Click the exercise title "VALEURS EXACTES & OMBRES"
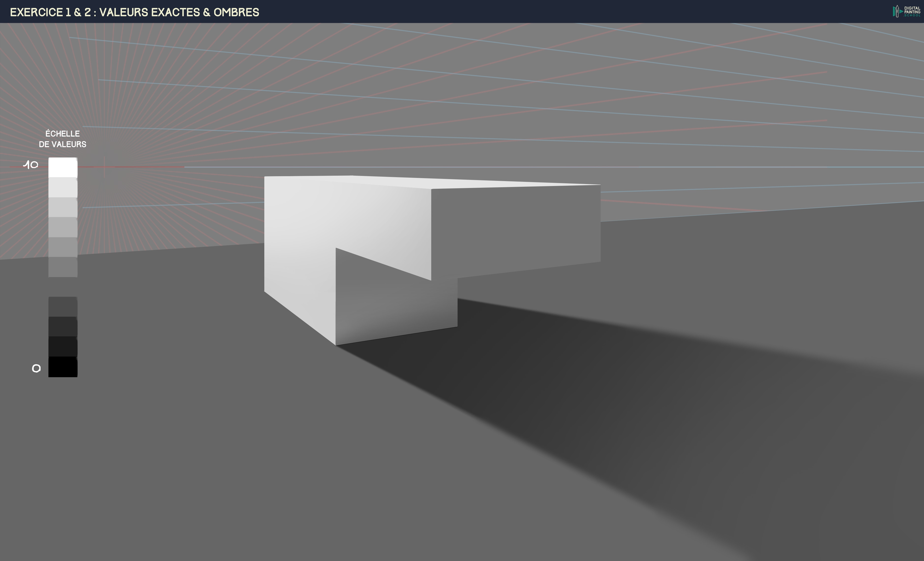The width and height of the screenshot is (924, 561). pyautogui.click(x=179, y=12)
